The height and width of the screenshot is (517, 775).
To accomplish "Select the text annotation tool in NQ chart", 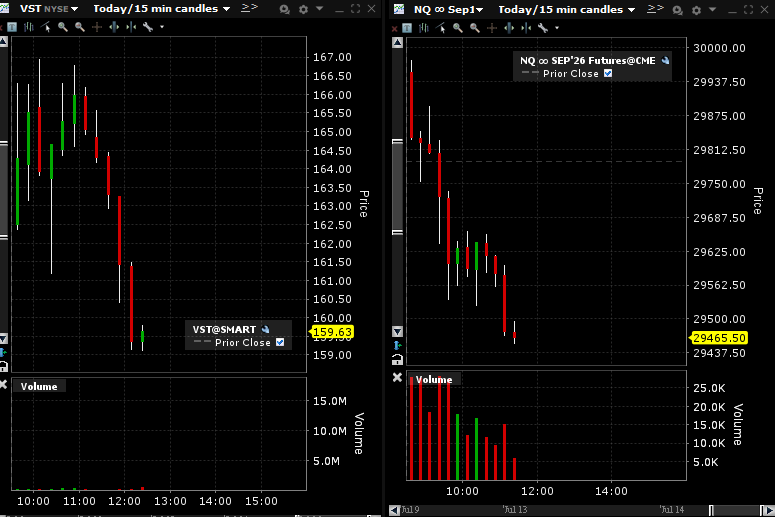I will [x=407, y=28].
